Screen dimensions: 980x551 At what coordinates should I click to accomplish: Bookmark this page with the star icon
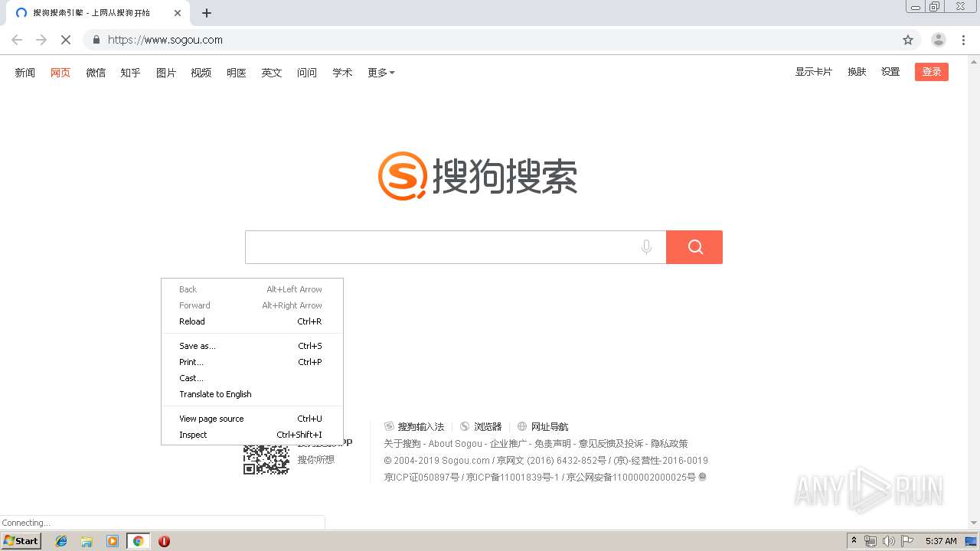(908, 40)
